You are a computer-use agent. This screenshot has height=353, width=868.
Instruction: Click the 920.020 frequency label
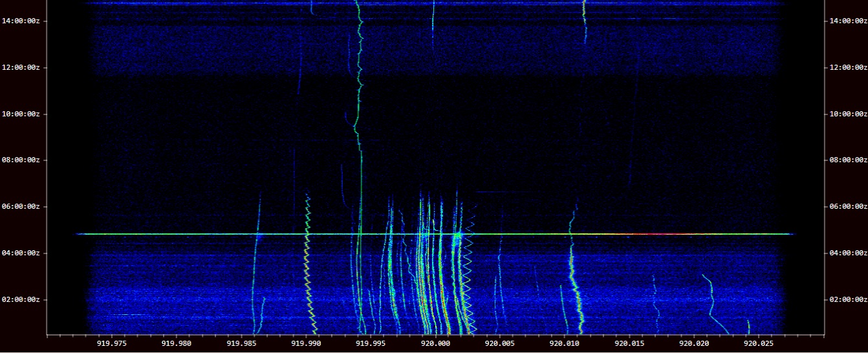693,344
